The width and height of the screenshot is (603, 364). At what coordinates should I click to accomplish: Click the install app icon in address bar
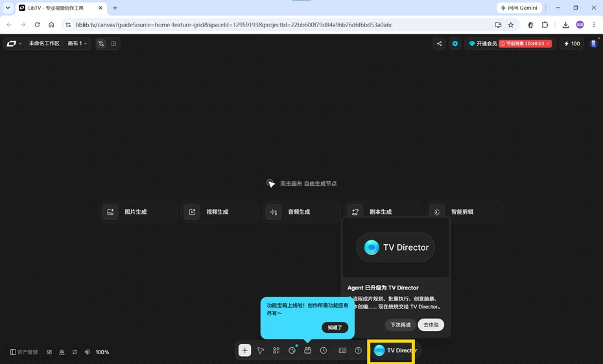pos(498,25)
